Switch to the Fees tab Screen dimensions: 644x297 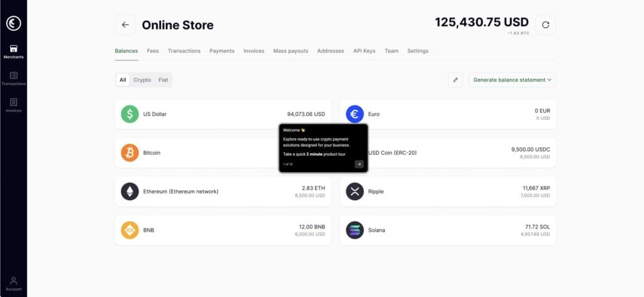153,51
